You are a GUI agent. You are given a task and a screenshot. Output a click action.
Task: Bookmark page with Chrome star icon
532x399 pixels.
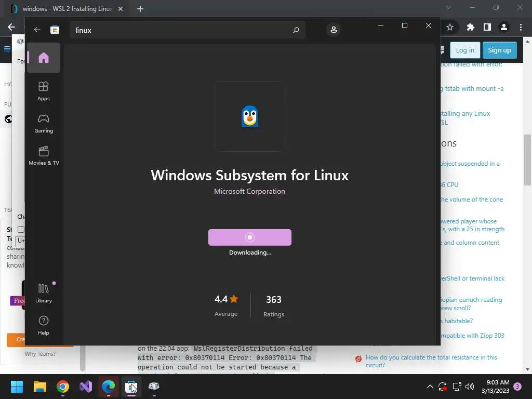pyautogui.click(x=450, y=27)
